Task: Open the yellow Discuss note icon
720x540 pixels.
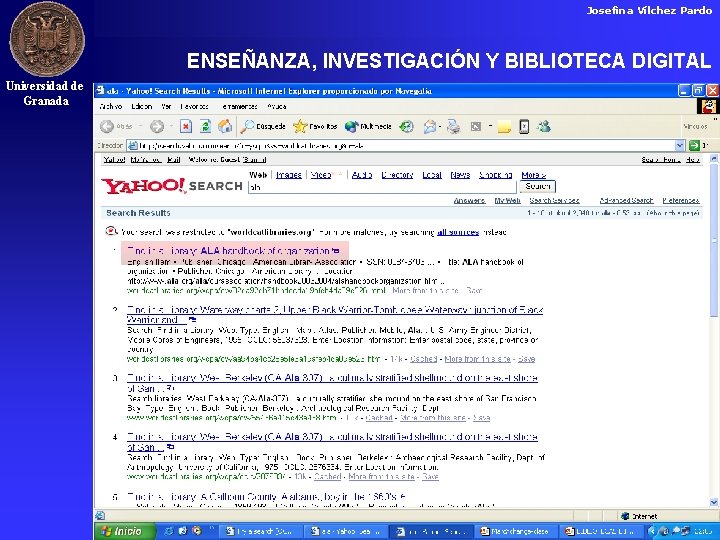Action: pyautogui.click(x=504, y=127)
